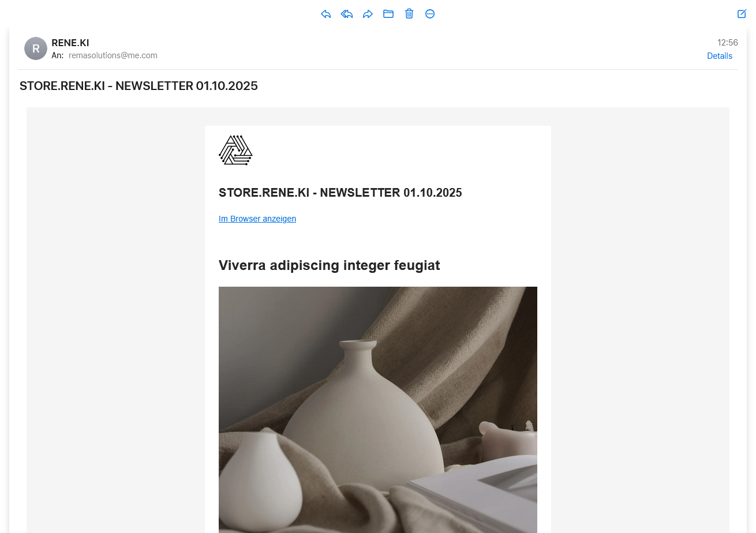Image resolution: width=756 pixels, height=533 pixels.
Task: Click the sender avatar with letter R
Action: point(36,48)
